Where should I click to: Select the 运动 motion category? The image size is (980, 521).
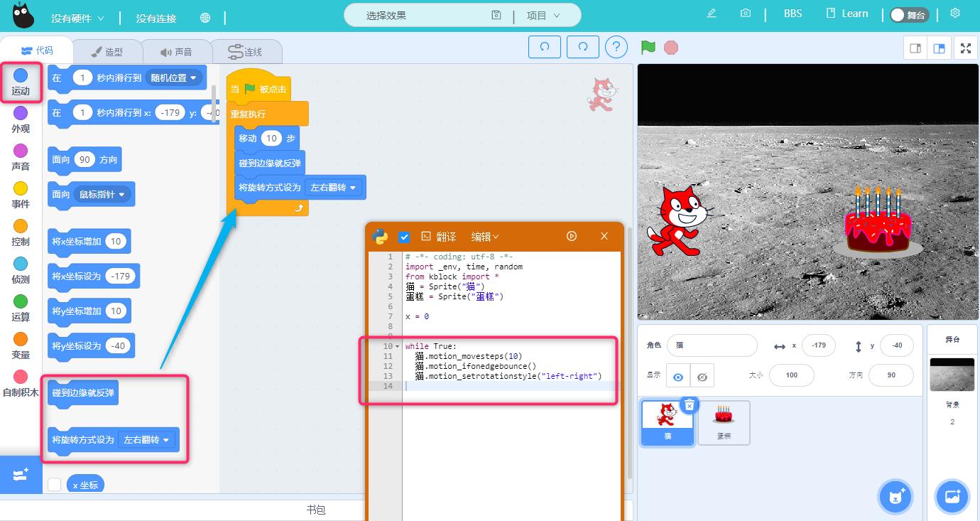click(x=21, y=82)
